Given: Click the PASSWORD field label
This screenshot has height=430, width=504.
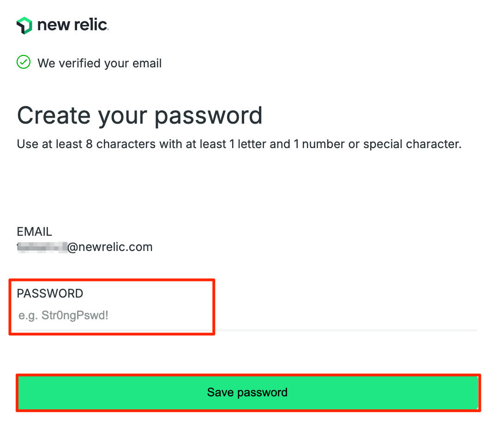Looking at the screenshot, I should point(50,293).
